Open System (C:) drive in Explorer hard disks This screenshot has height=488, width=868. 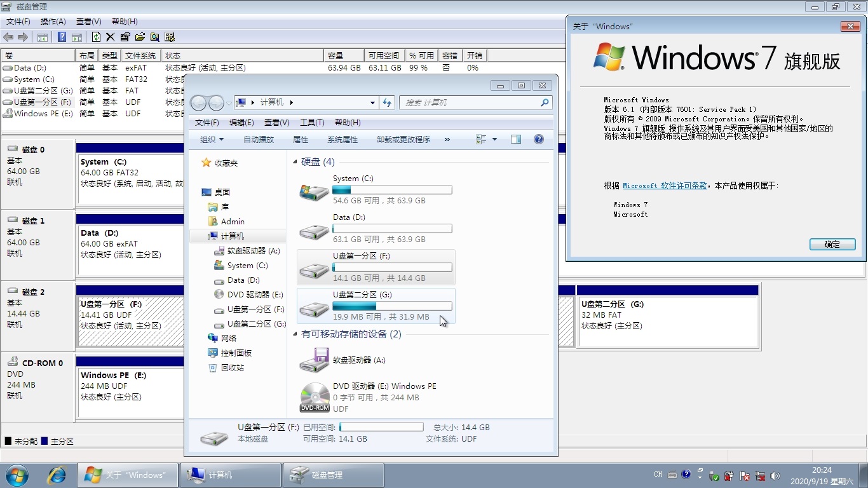pyautogui.click(x=376, y=189)
